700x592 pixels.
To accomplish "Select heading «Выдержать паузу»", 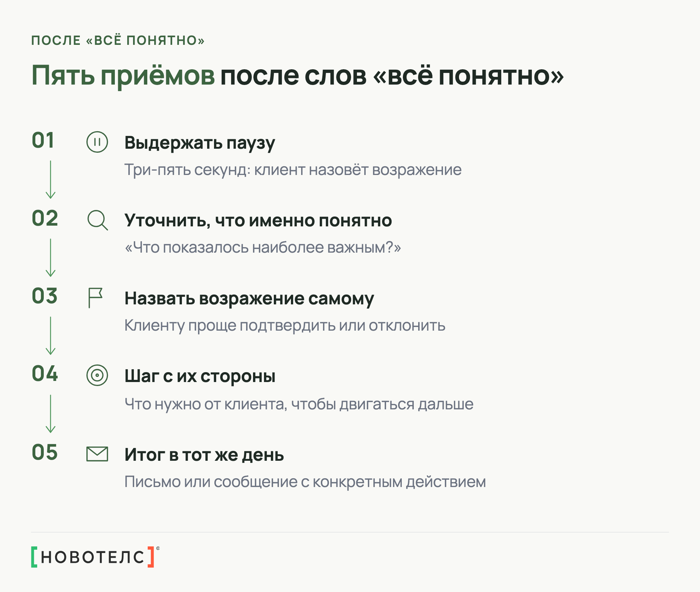I will (200, 143).
